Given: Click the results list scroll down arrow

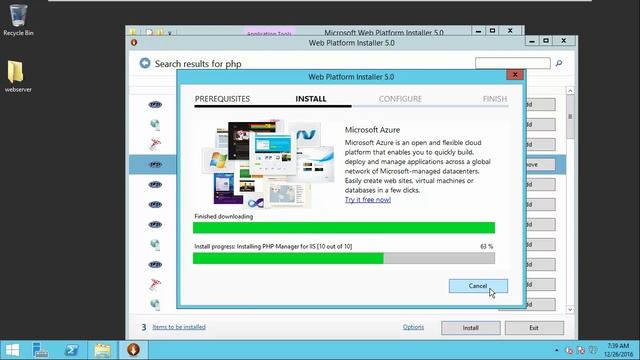Looking at the screenshot, I should (570, 310).
